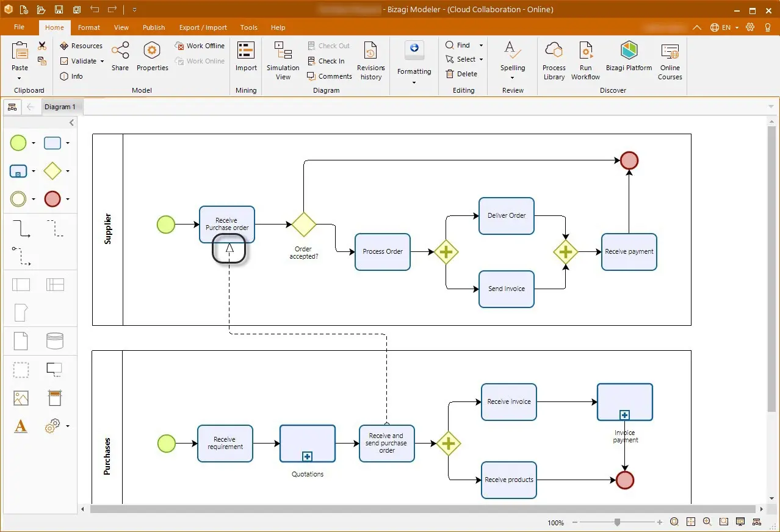Open the Export / Import tab
Image resolution: width=780 pixels, height=532 pixels.
(x=203, y=27)
